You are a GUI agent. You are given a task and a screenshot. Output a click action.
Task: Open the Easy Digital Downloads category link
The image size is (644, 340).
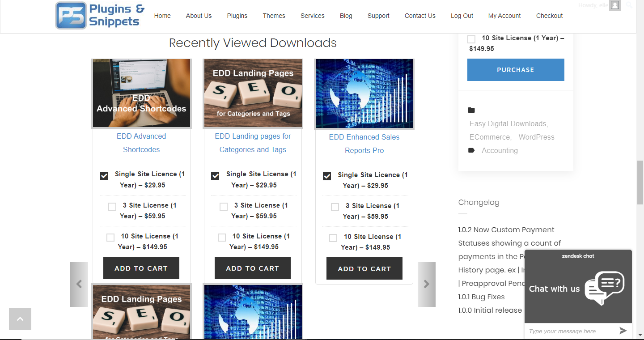pos(508,123)
